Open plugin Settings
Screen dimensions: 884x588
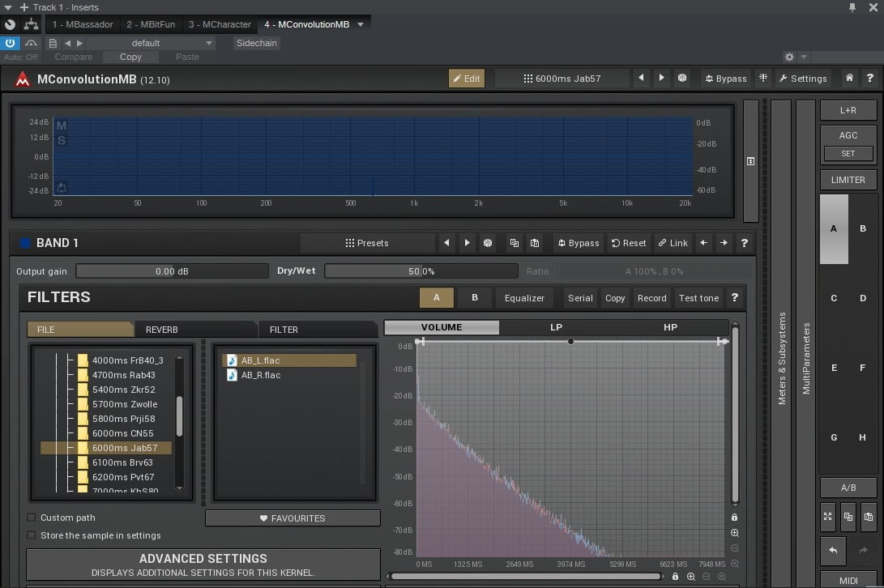click(x=803, y=79)
